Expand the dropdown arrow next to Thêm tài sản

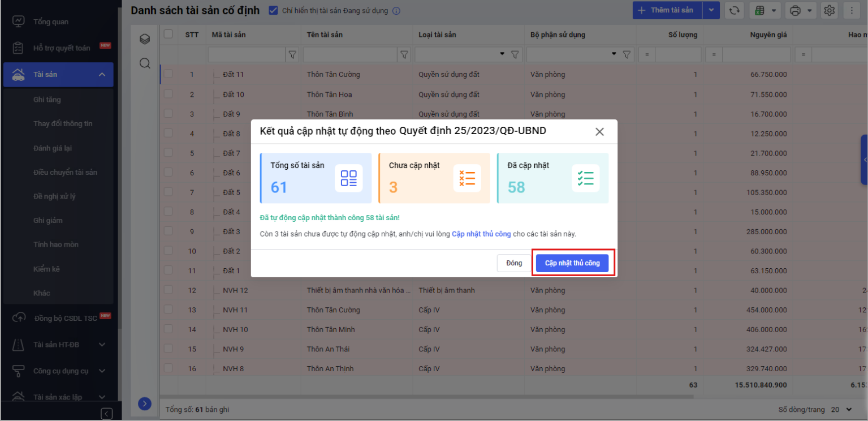click(711, 10)
